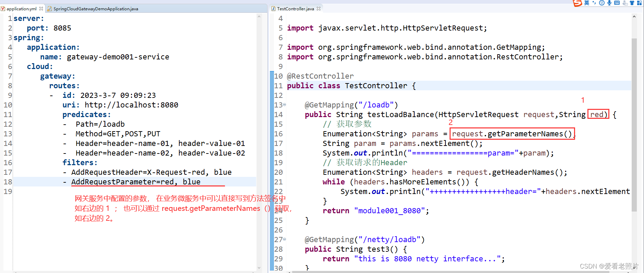Click import GetMapping line
The height and width of the screenshot is (273, 644).
coord(416,47)
